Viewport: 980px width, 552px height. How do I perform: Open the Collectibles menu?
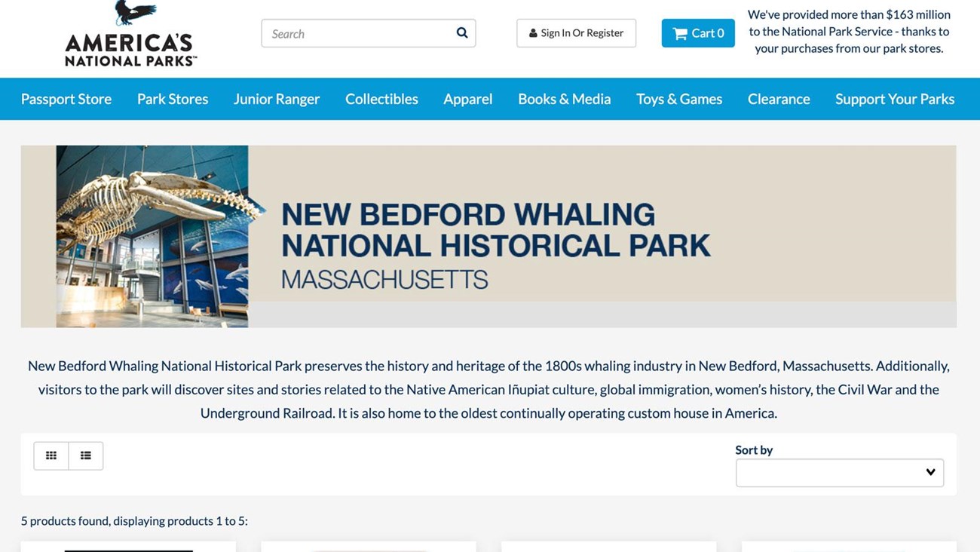(381, 99)
